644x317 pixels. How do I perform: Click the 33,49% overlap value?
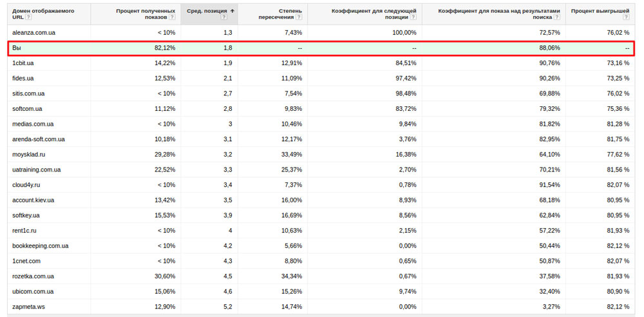coord(292,155)
